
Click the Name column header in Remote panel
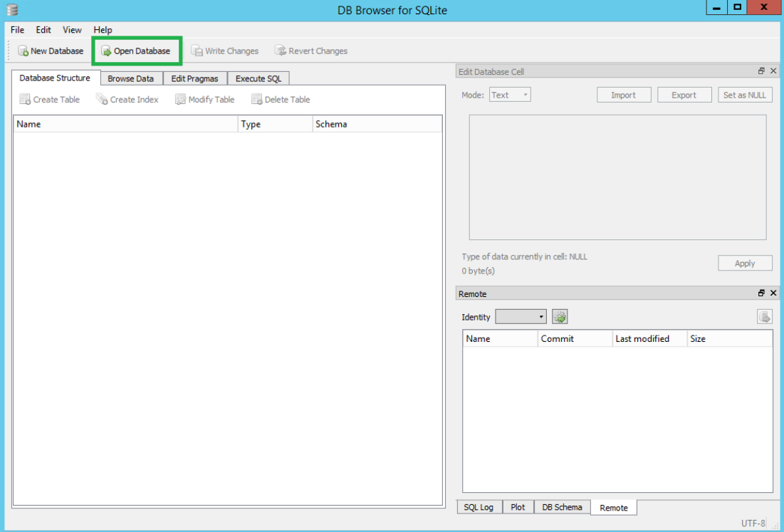click(501, 338)
